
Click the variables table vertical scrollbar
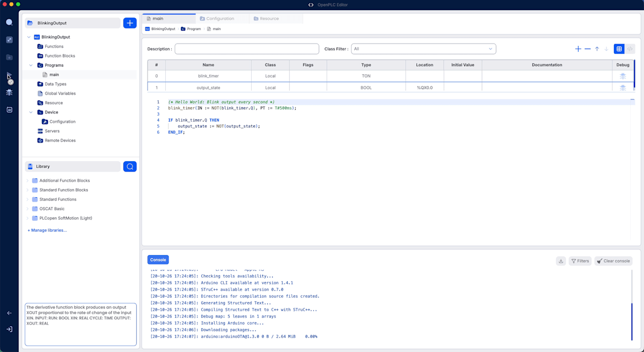pos(634,74)
